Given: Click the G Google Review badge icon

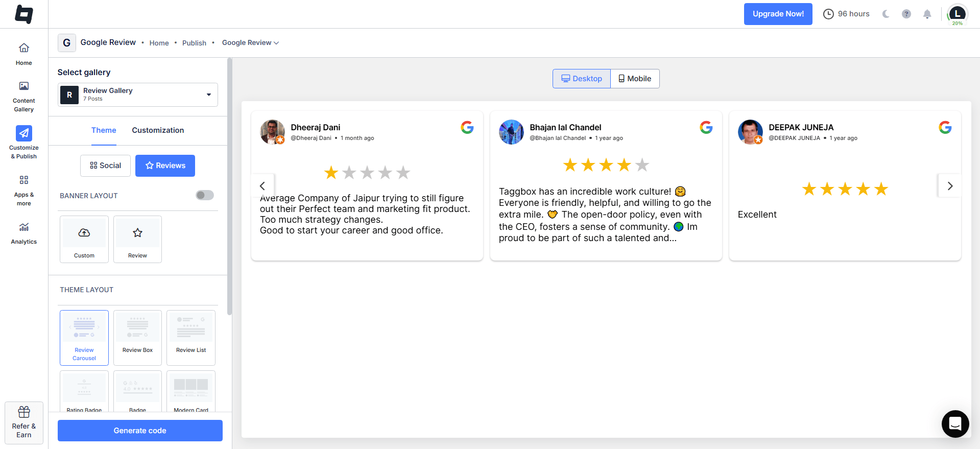Looking at the screenshot, I should click(67, 43).
